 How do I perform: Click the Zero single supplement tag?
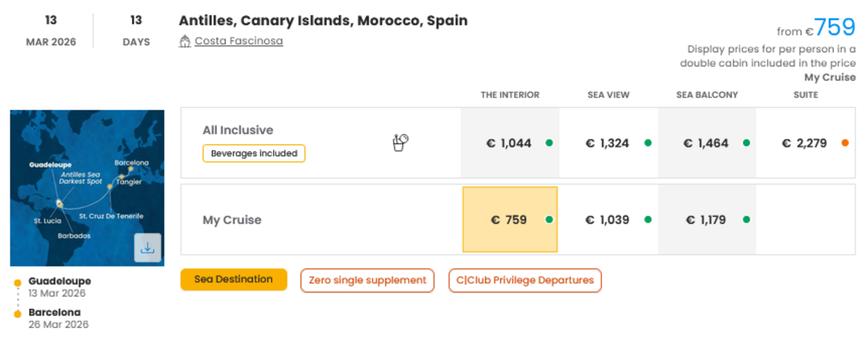click(367, 280)
